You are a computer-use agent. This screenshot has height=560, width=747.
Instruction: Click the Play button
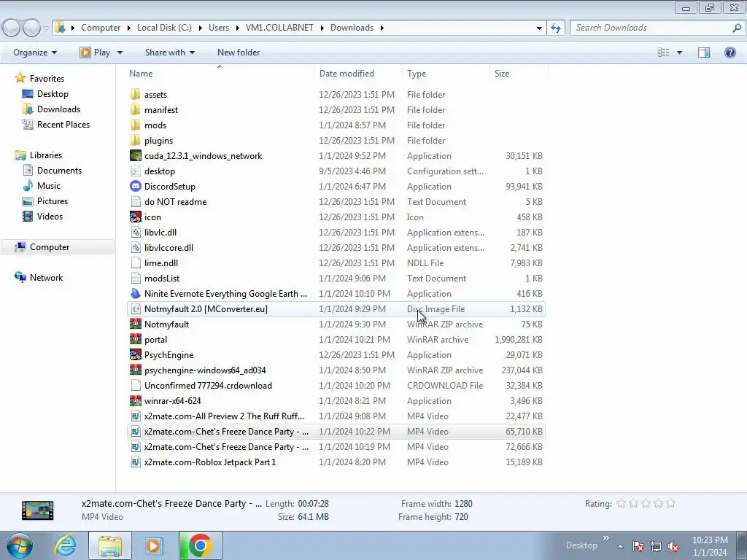point(96,52)
